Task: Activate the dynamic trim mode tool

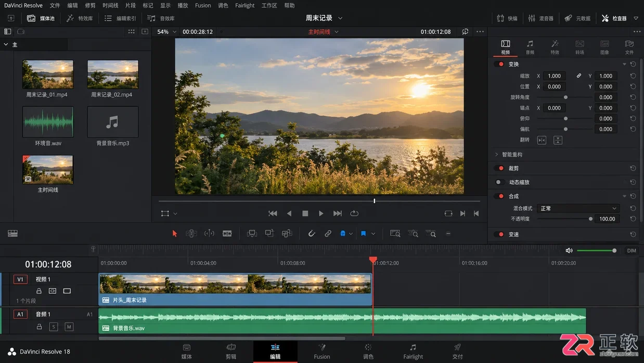Action: pyautogui.click(x=209, y=234)
